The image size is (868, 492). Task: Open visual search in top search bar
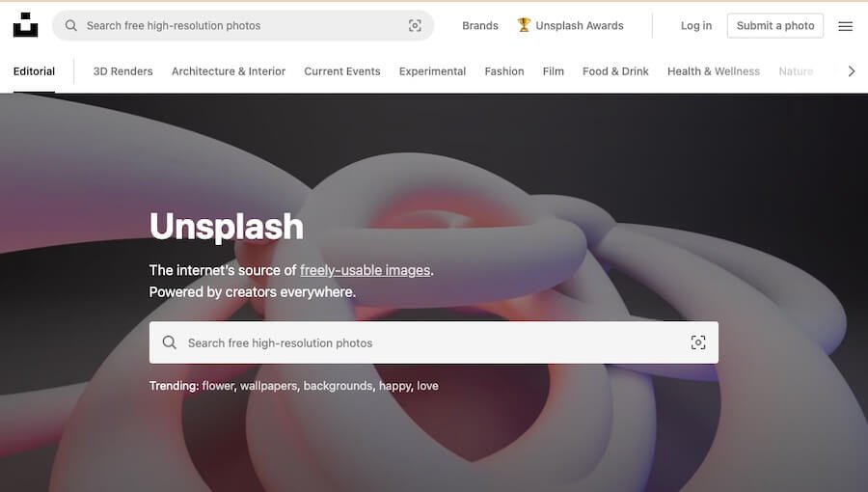415,25
